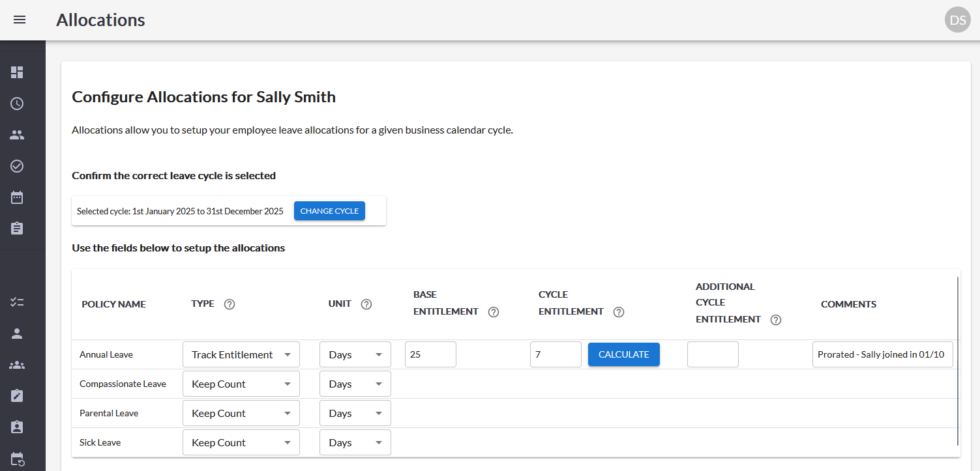Screen dimensions: 980x471
Task: Open the calendar icon in sidebar
Action: point(17,197)
